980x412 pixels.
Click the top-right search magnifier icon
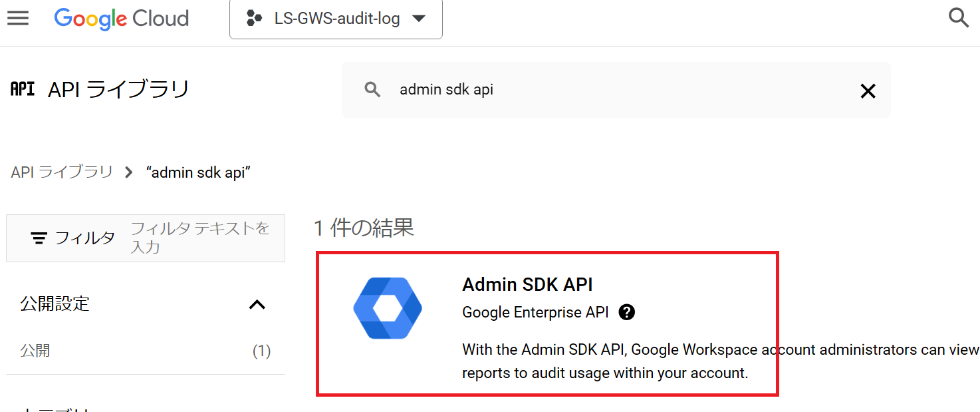(x=958, y=18)
